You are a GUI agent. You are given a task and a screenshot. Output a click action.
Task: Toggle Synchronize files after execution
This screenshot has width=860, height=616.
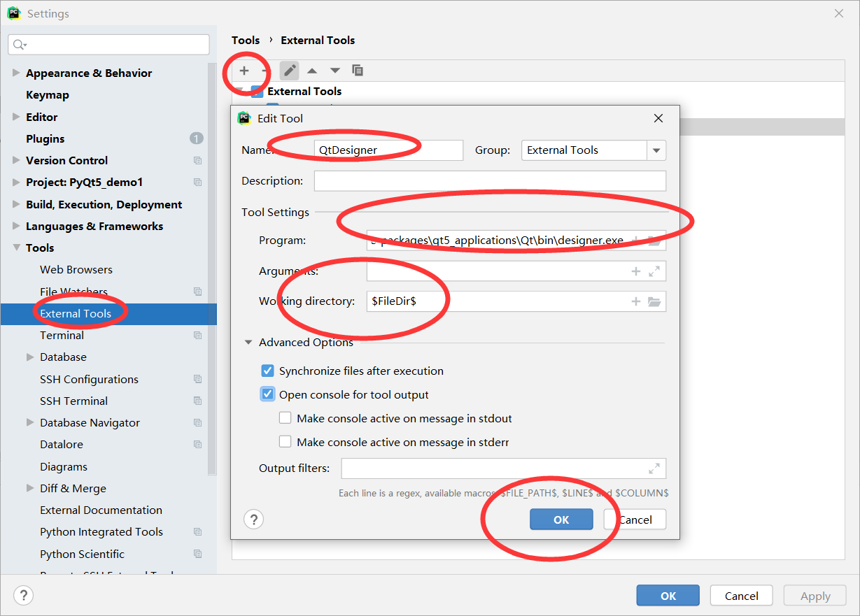267,371
